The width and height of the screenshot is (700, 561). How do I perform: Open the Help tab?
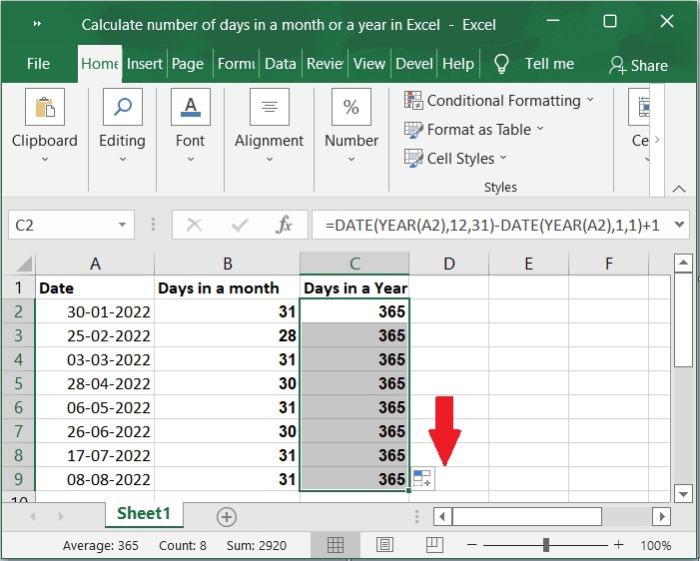(458, 64)
